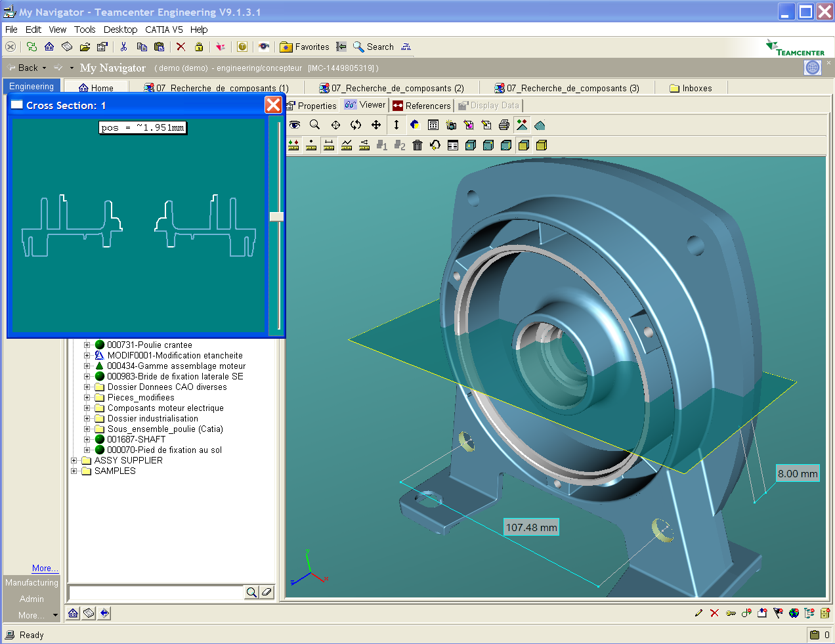Select the four-arrow pan tool in viewer
835x644 pixels.
[376, 125]
